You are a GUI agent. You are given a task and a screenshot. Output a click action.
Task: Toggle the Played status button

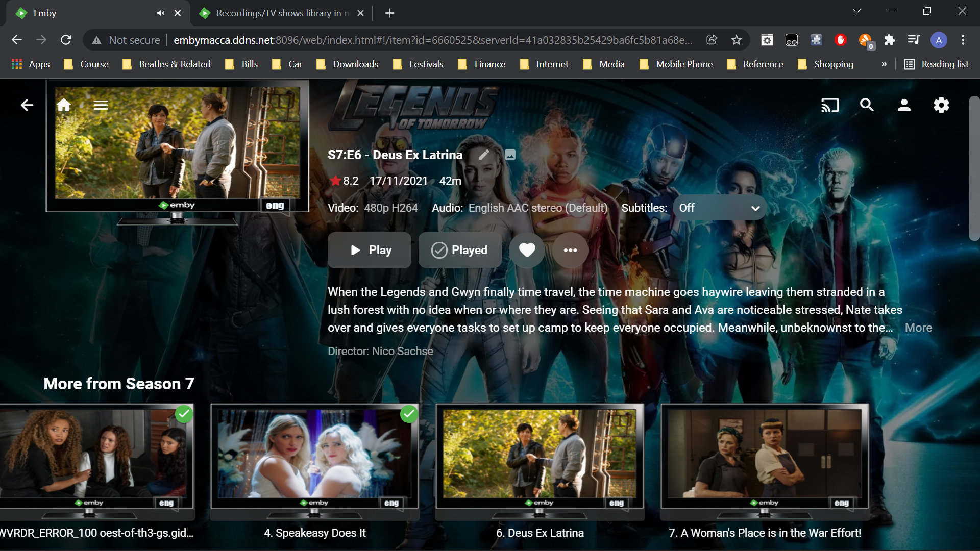click(459, 250)
